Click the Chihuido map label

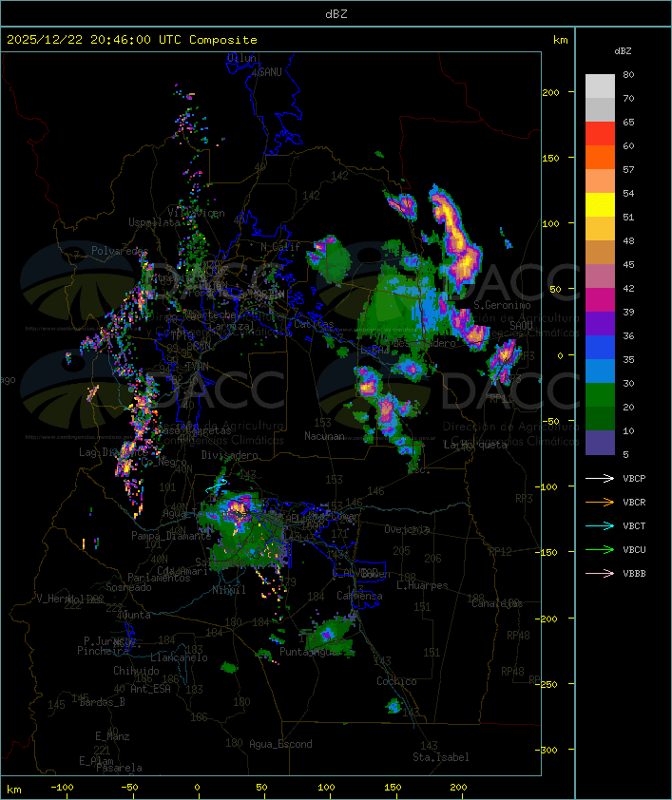pyautogui.click(x=136, y=671)
